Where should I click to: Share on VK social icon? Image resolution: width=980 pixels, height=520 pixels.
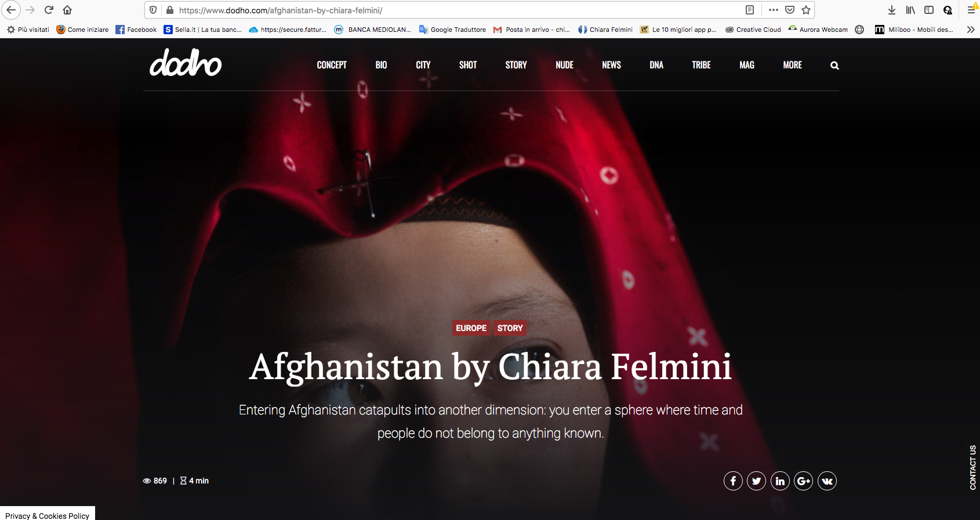827,481
